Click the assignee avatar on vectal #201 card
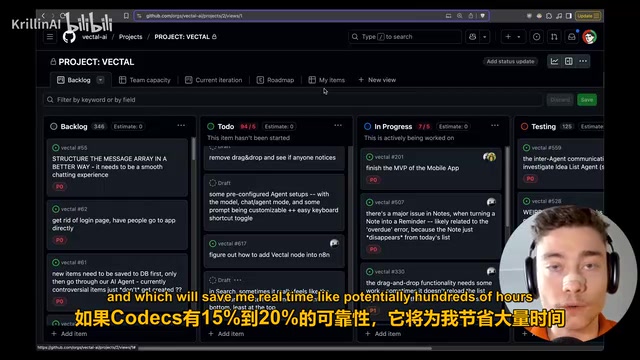This screenshot has height=360, width=640. 489,157
